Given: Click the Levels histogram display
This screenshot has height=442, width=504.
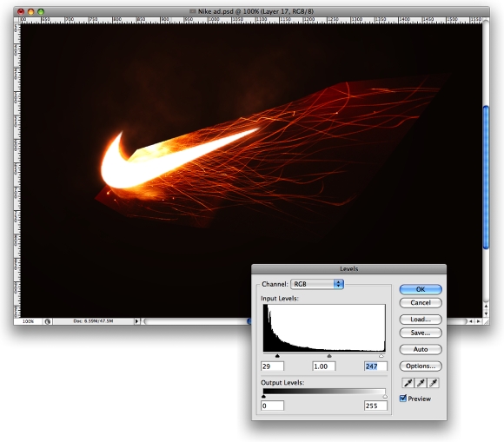Looking at the screenshot, I should pos(324,328).
